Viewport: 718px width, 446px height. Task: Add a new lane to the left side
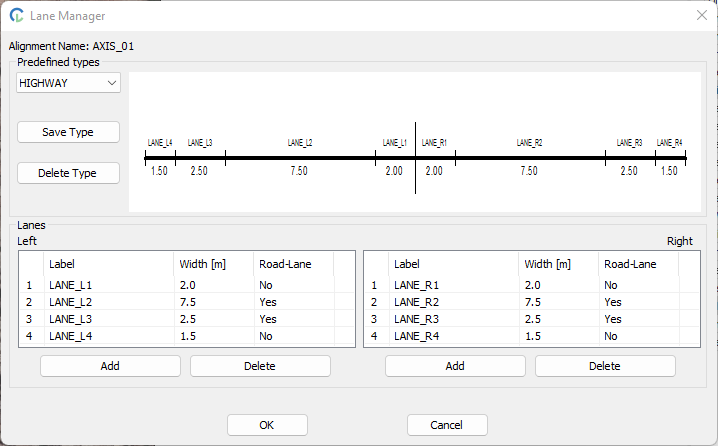point(110,366)
